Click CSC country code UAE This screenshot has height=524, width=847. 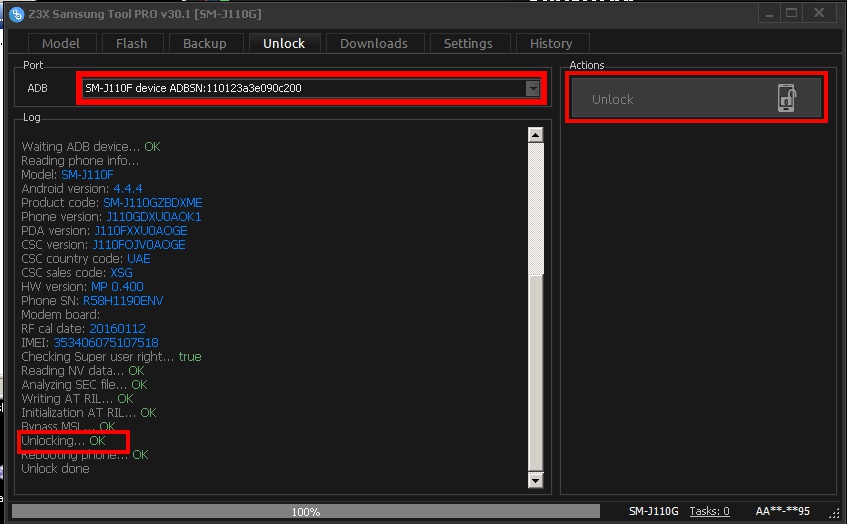point(139,259)
